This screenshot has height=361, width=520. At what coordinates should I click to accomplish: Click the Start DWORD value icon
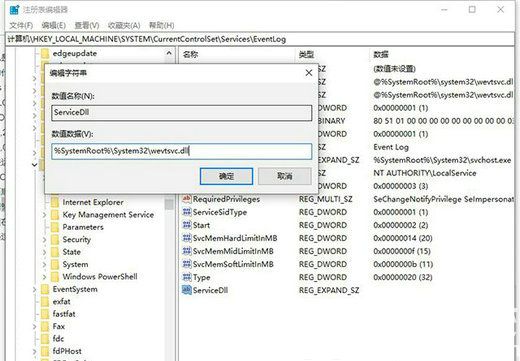tap(187, 225)
